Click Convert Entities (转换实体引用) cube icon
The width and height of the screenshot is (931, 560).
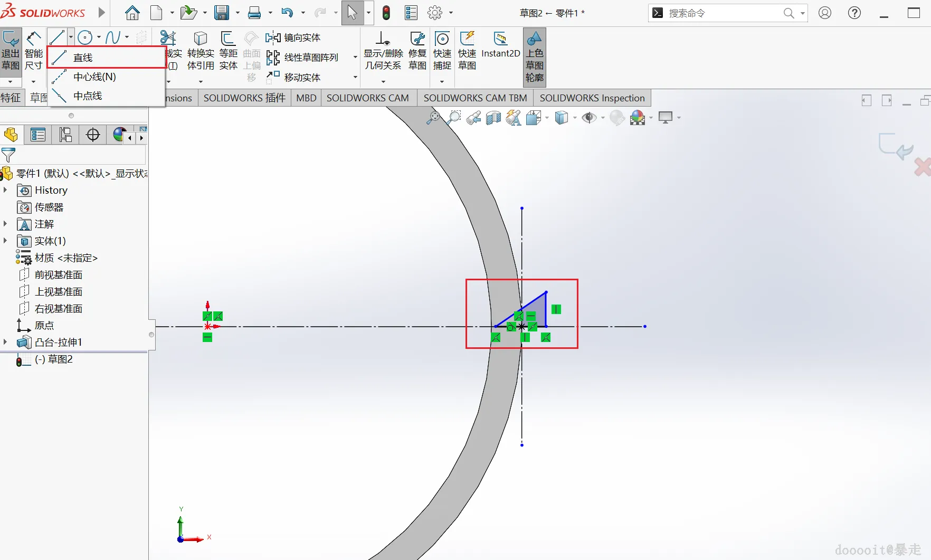click(x=201, y=37)
